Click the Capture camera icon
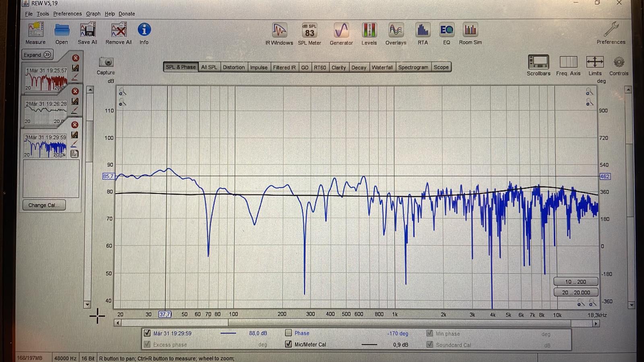644x362 pixels. 106,62
